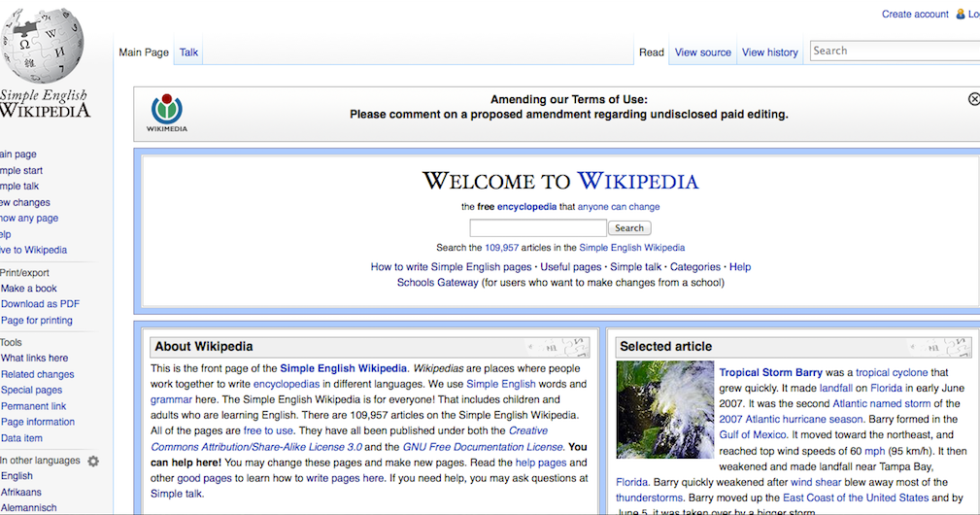Click the welcome box search field

[538, 227]
